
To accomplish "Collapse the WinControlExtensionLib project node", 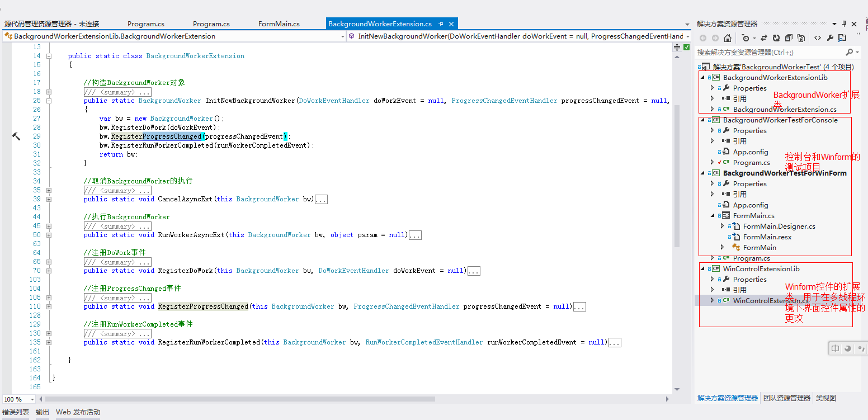I will tap(702, 268).
